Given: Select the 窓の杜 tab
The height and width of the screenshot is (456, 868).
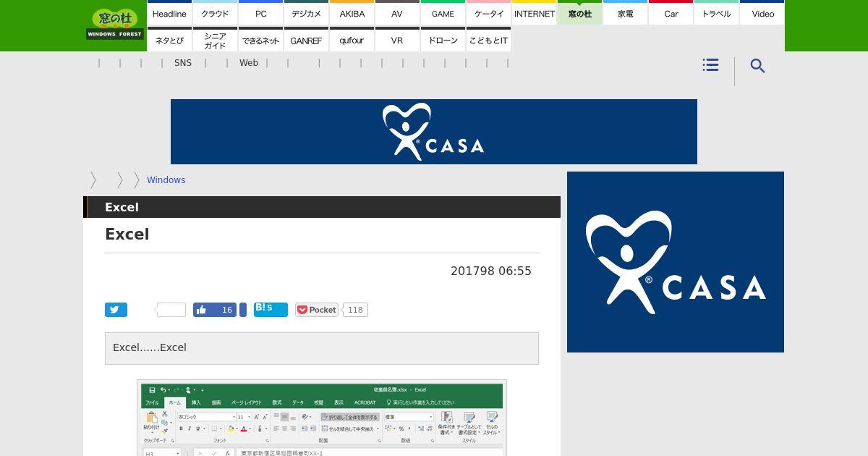Looking at the screenshot, I should tap(579, 13).
